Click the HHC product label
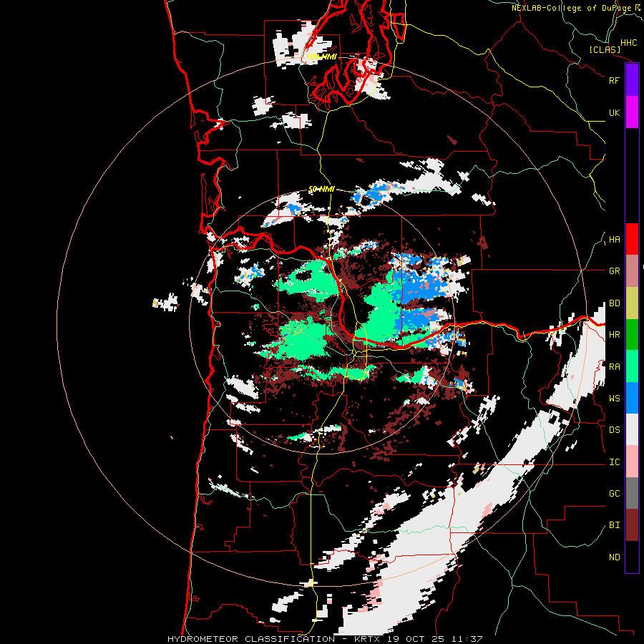Image resolution: width=644 pixels, height=644 pixels. click(629, 43)
